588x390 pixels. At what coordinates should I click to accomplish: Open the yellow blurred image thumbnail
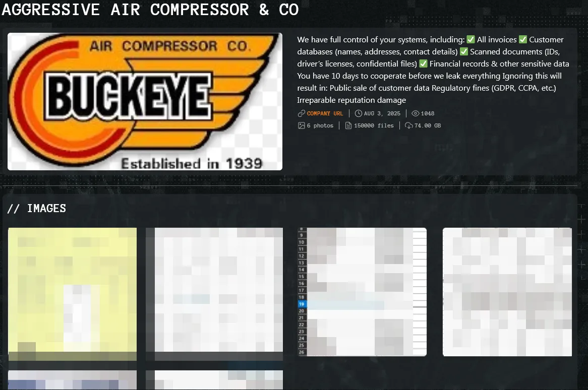click(73, 294)
